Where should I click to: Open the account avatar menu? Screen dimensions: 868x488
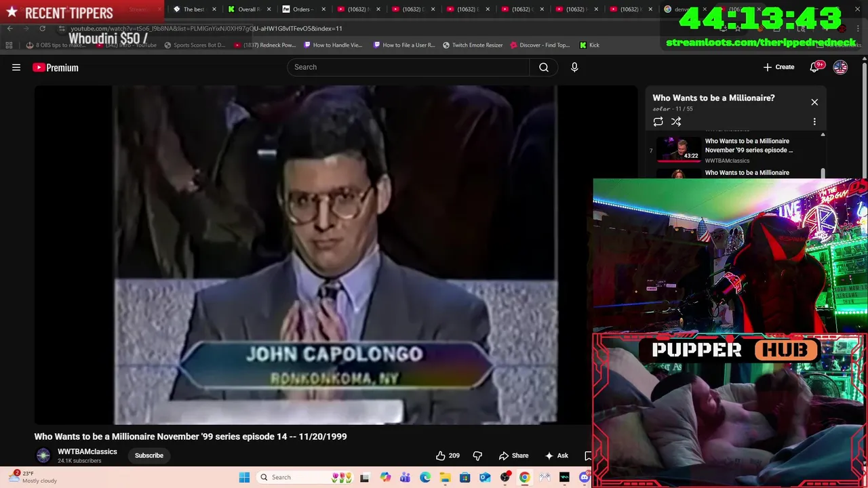[840, 67]
